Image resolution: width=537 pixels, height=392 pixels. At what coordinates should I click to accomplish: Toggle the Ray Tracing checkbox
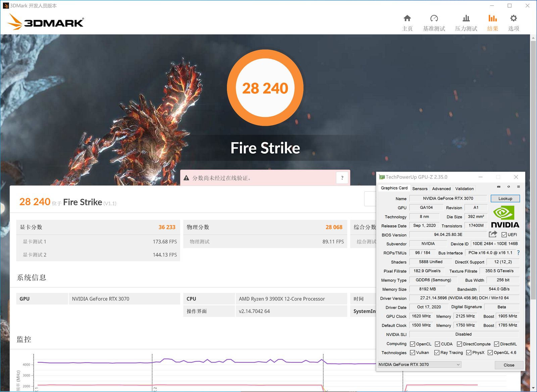437,352
